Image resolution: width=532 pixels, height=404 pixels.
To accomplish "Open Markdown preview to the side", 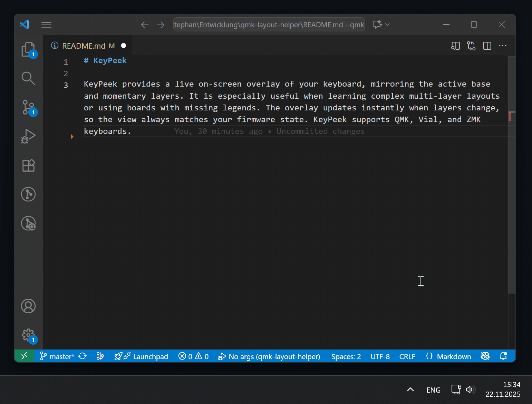I will [455, 46].
